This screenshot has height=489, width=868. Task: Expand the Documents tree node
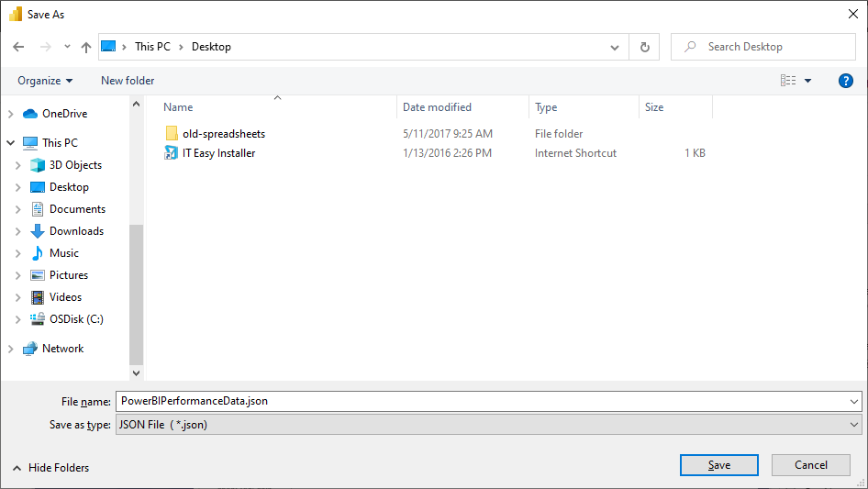coord(17,209)
